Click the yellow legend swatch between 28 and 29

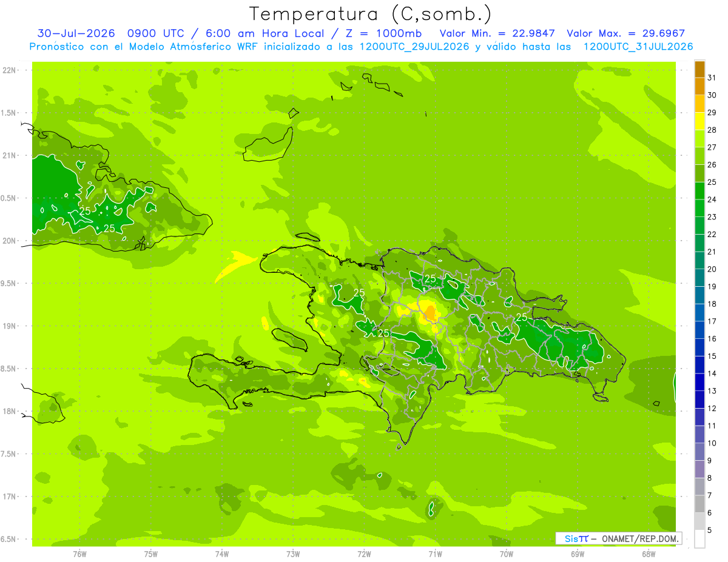point(699,121)
